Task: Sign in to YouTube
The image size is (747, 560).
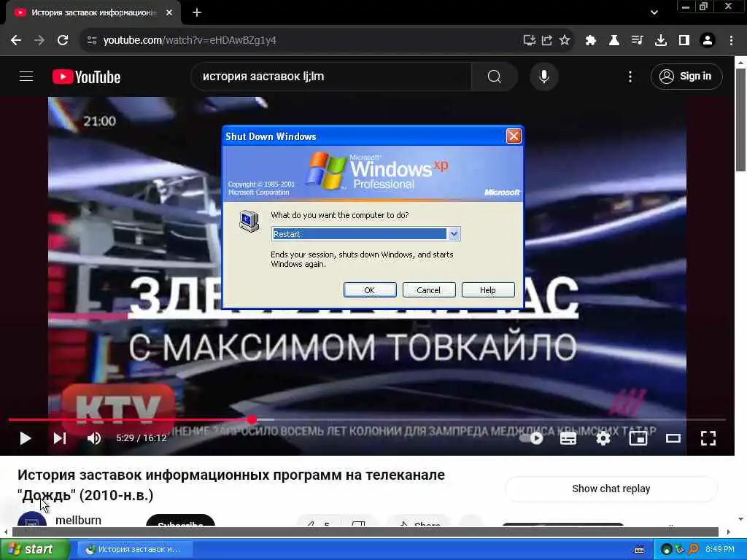Action: (686, 76)
